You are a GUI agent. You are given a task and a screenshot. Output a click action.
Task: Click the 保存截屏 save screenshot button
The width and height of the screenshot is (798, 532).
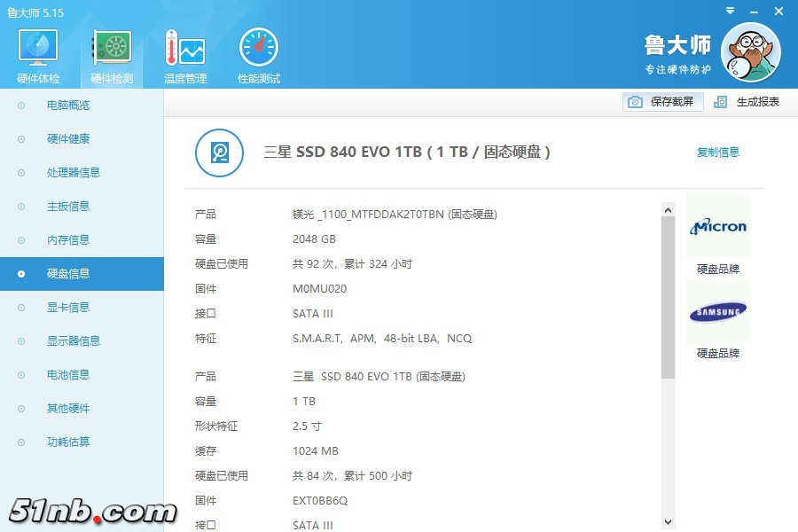(663, 102)
